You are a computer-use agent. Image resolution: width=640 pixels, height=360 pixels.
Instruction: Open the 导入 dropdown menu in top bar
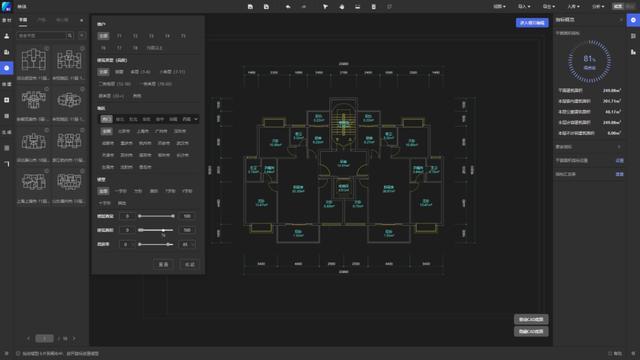pos(524,7)
